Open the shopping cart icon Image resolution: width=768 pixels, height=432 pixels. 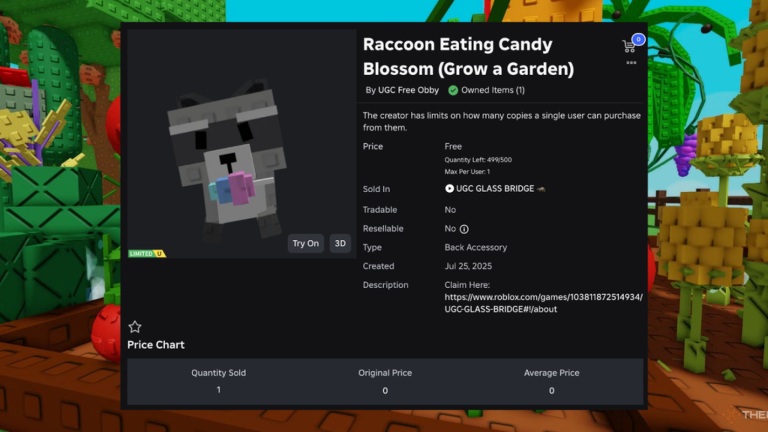(629, 47)
